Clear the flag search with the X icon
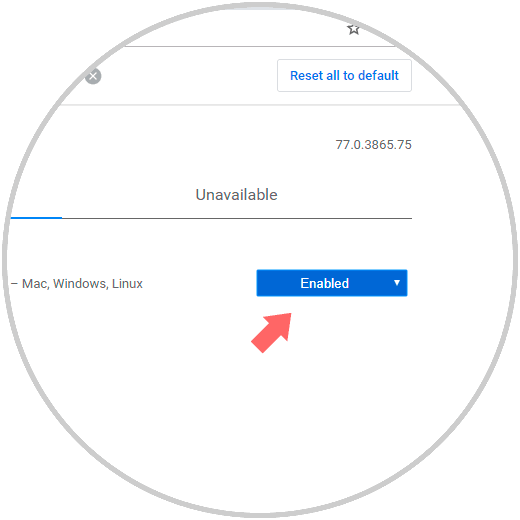520x520 pixels. coord(93,76)
